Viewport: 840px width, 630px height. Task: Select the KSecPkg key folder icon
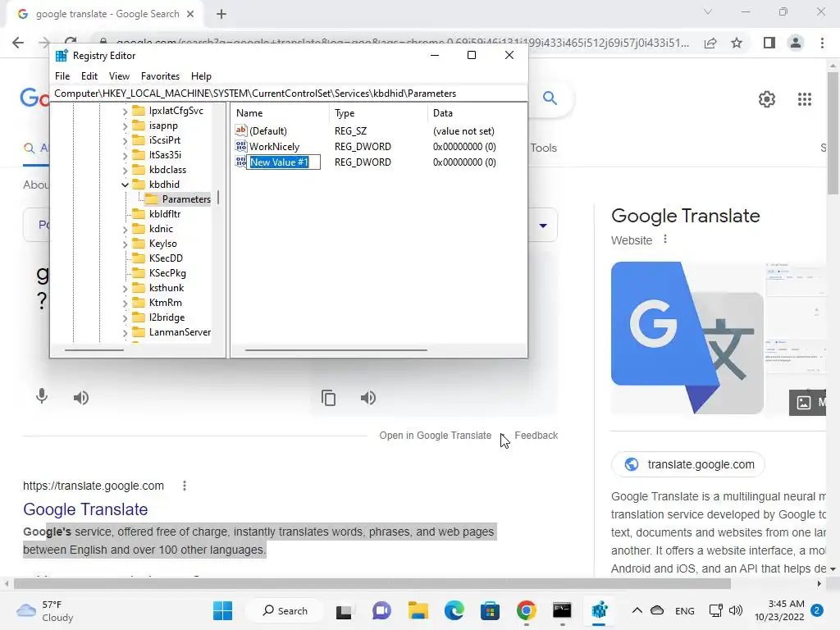[139, 273]
